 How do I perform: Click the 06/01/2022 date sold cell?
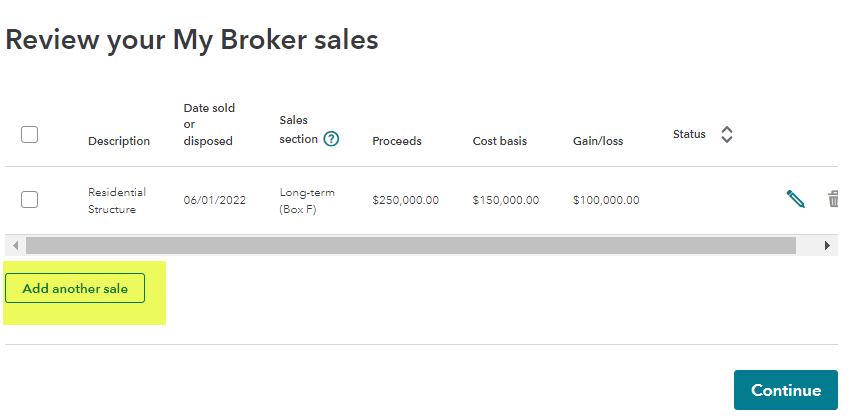[214, 200]
